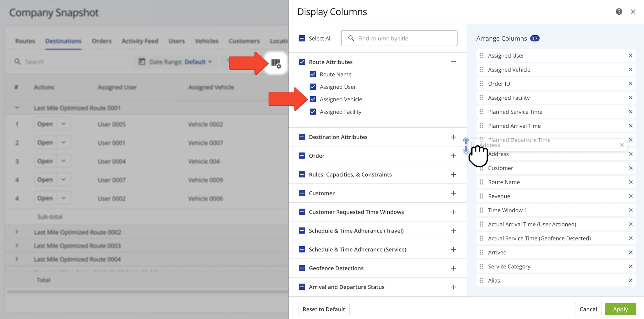Expand the Geofence Detections section
Screen dimensions: 644x319
point(453,268)
